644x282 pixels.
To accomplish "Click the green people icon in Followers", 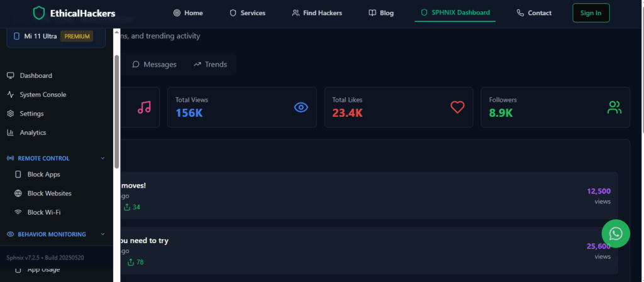I will (614, 107).
